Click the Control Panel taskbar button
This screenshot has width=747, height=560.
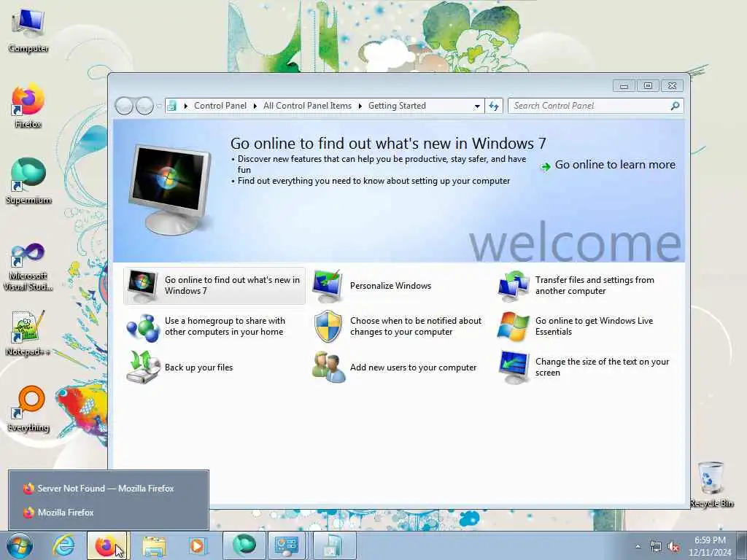click(286, 545)
